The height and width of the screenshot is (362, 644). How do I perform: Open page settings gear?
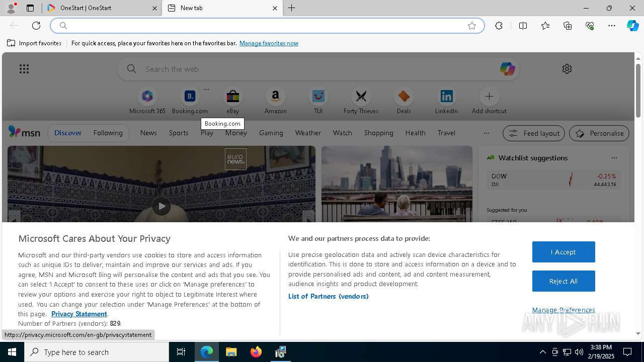[567, 69]
